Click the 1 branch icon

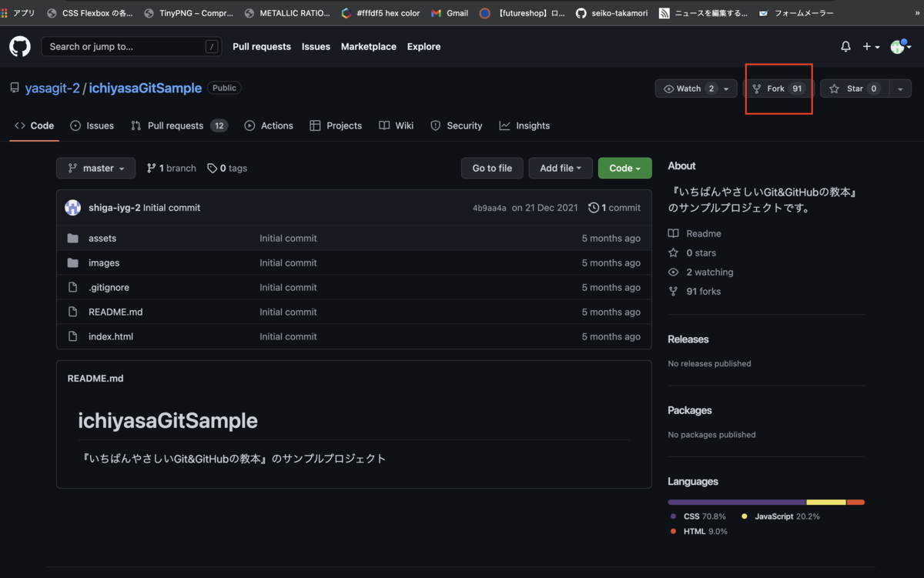[x=151, y=168]
